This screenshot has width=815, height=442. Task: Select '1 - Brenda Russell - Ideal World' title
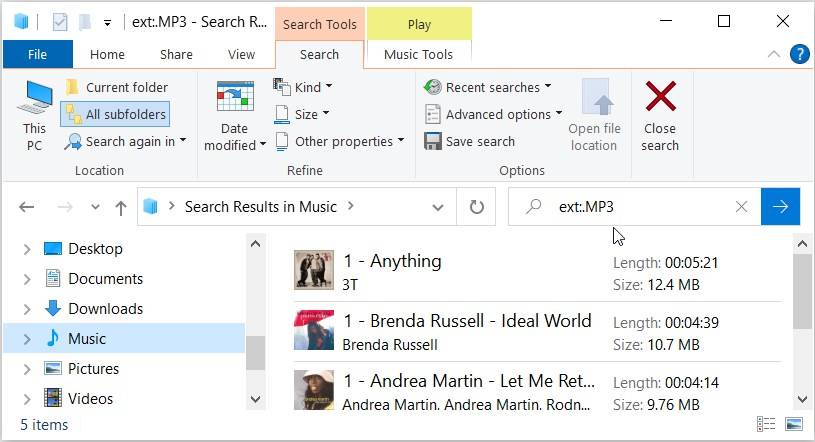467,321
